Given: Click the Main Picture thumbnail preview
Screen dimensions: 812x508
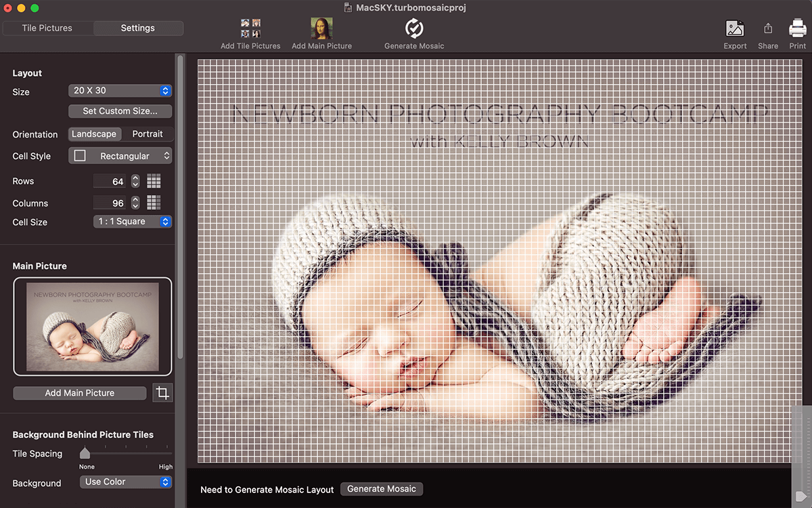Looking at the screenshot, I should click(x=93, y=326).
